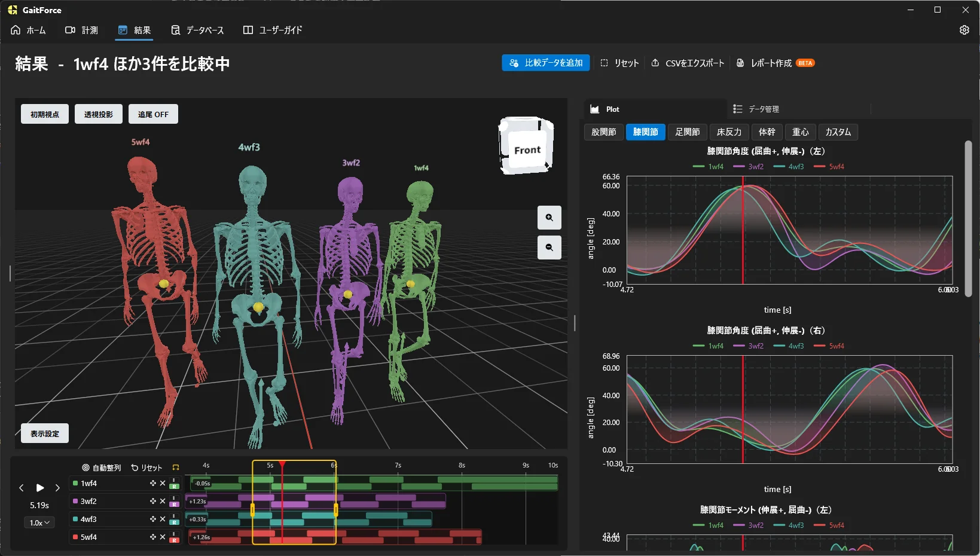Click the 3wf2 purple color swatch
This screenshot has height=556, width=980.
[x=75, y=501]
